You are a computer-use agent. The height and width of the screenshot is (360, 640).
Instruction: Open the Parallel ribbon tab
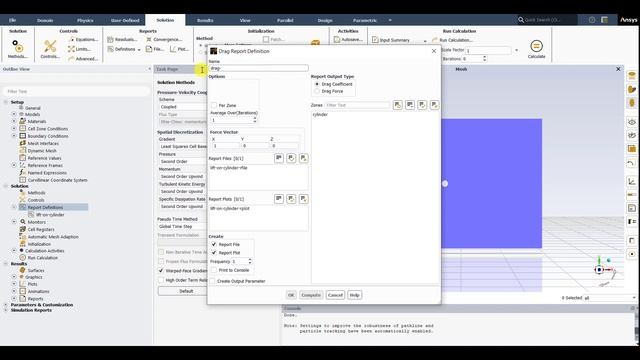point(285,20)
